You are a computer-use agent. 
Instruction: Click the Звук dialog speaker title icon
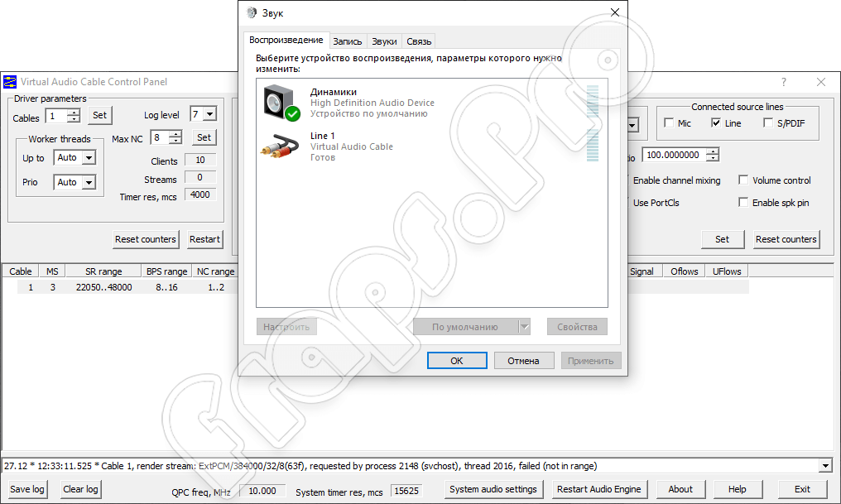[252, 13]
